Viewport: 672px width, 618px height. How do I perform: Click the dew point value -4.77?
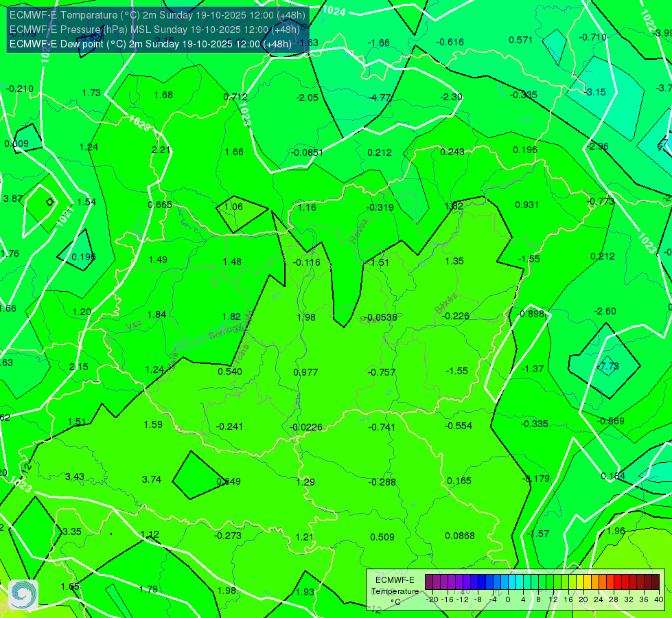pos(380,98)
